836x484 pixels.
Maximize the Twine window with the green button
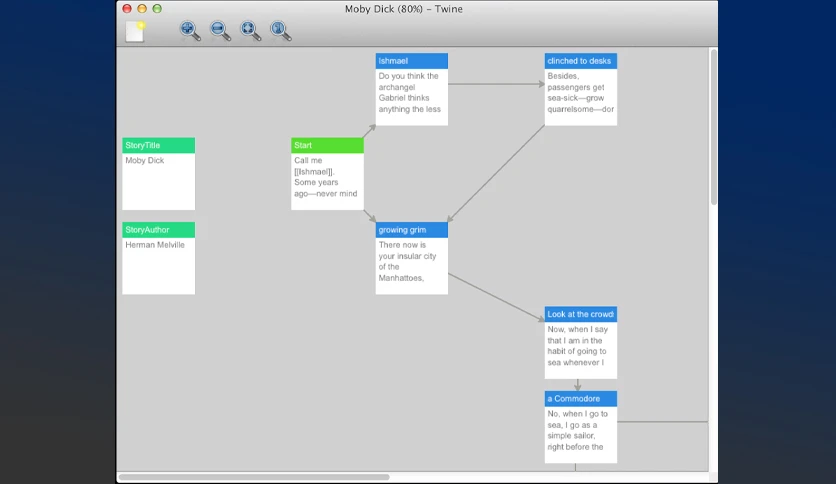tap(157, 9)
